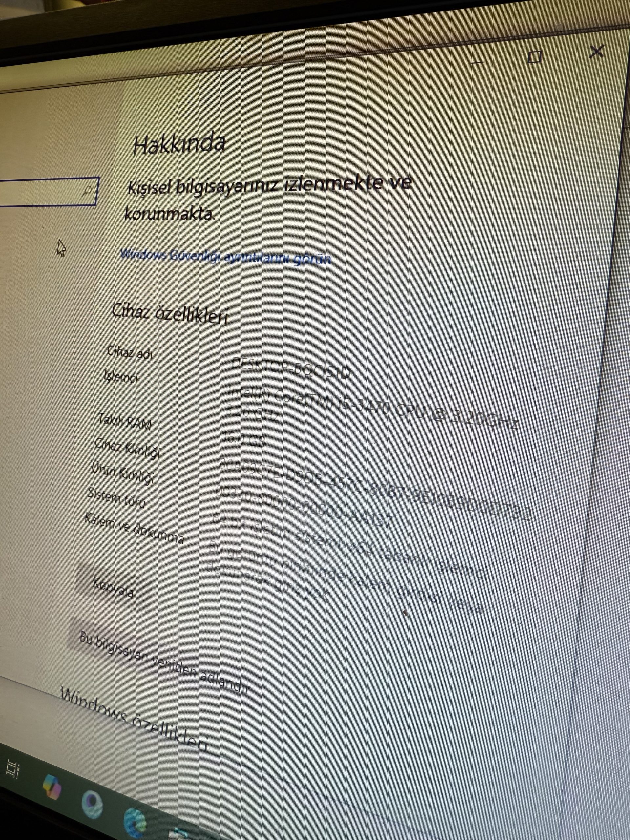Screen dimensions: 630x840
Task: Click Kişisel bilgisayarınız izlenmekte ve korunmakta text
Action: pyautogui.click(x=269, y=198)
